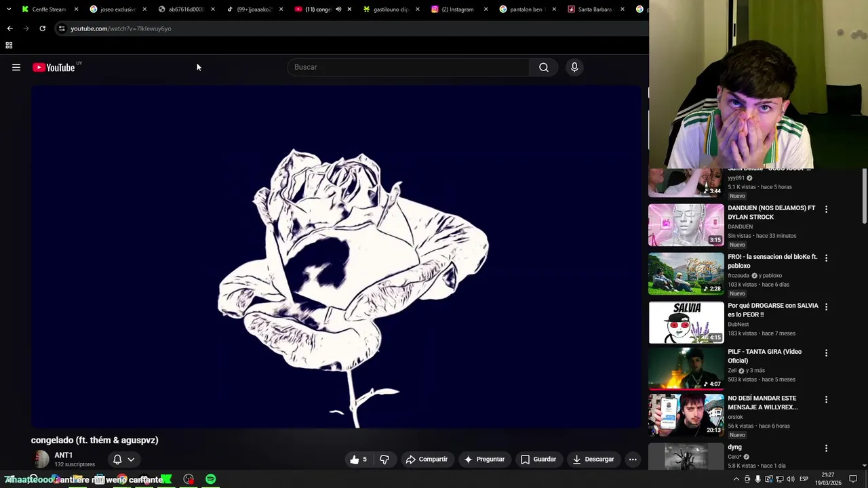Start voice search with the microphone icon
This screenshot has height=488, width=868.
(574, 67)
